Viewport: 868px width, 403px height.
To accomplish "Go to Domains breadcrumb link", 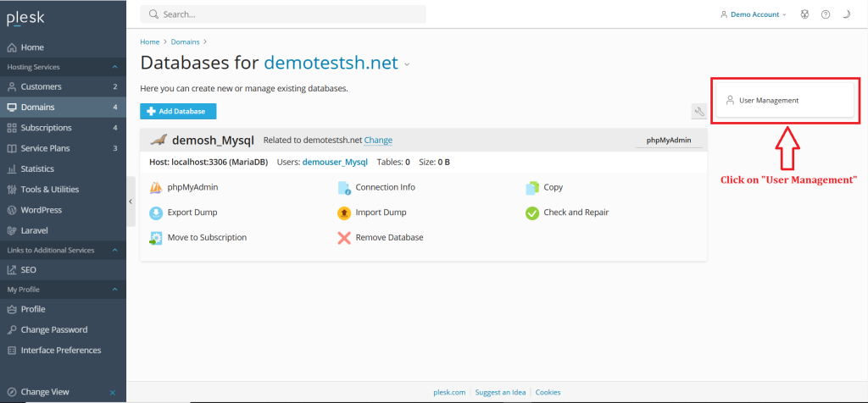I will [x=186, y=42].
